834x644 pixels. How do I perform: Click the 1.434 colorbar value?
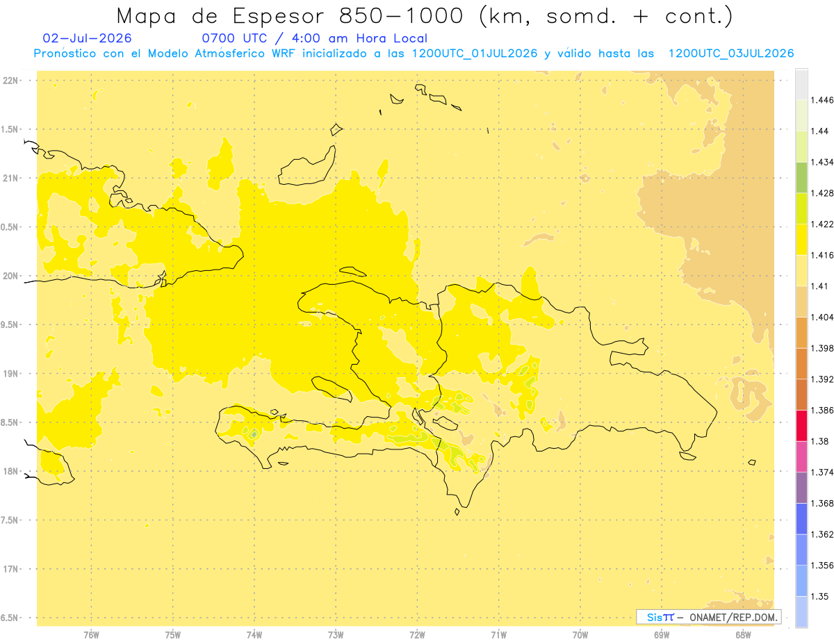click(x=821, y=162)
